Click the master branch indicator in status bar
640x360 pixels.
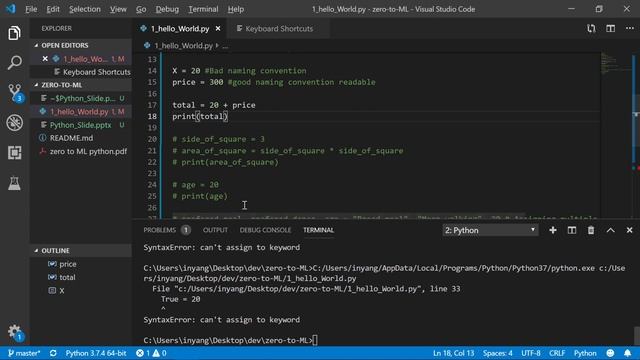[24, 353]
